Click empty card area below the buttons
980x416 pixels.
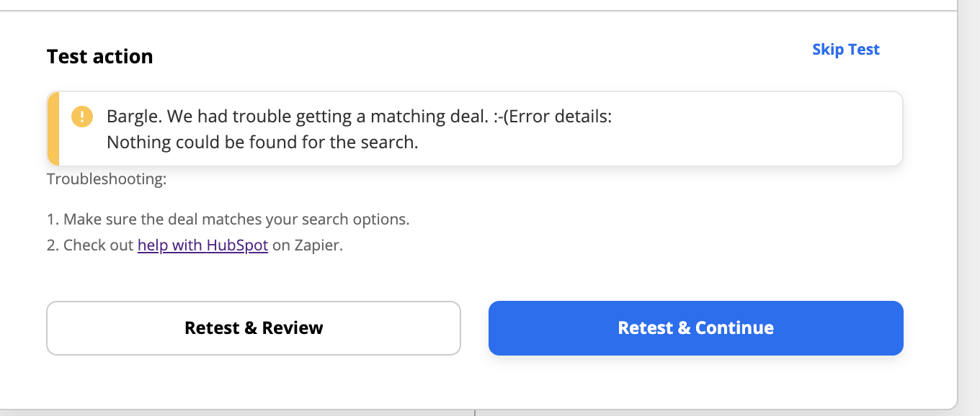[476, 381]
